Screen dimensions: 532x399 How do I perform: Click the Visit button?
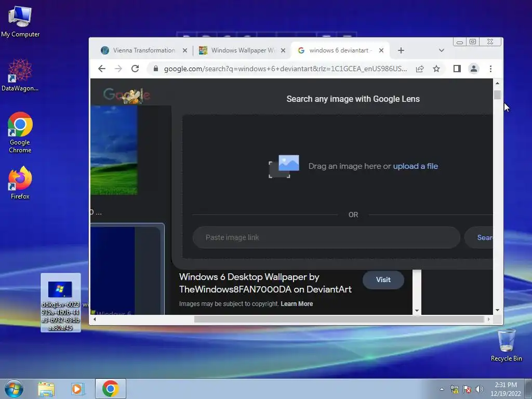[383, 280]
